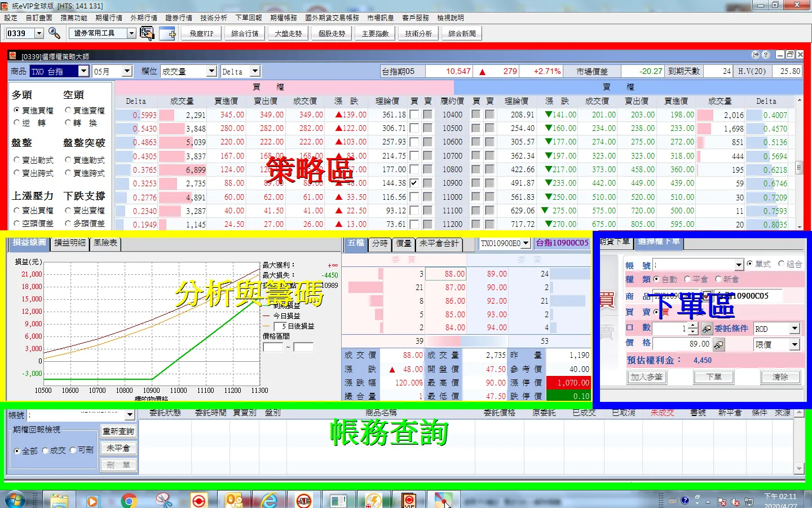Image resolution: width=812 pixels, height=508 pixels.
Task: Select the 組合 order type radio button
Action: 781,264
